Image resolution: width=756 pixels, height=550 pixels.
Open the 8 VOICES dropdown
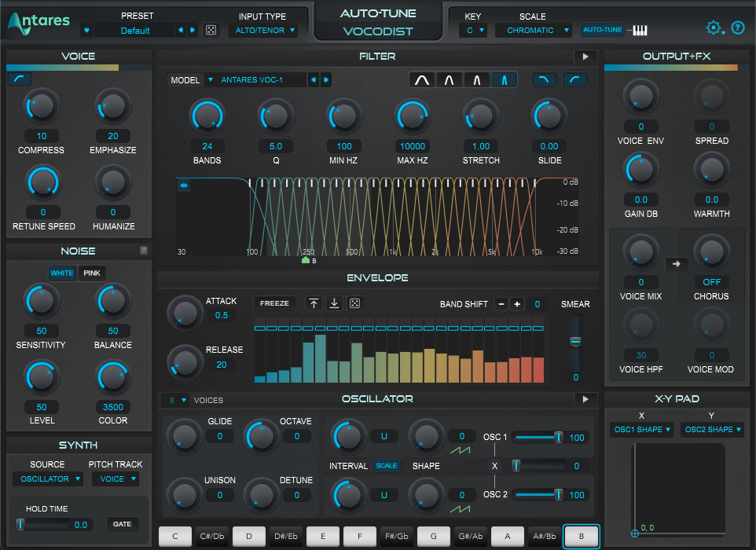(x=175, y=400)
